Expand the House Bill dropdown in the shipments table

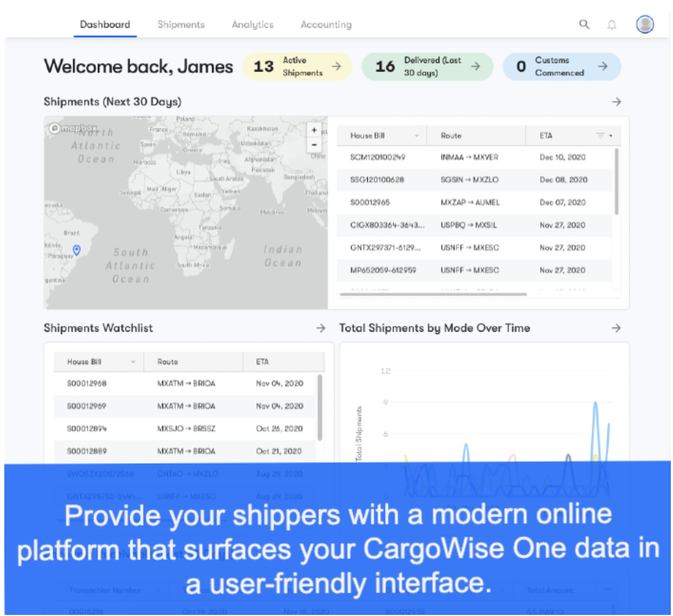pyautogui.click(x=416, y=136)
